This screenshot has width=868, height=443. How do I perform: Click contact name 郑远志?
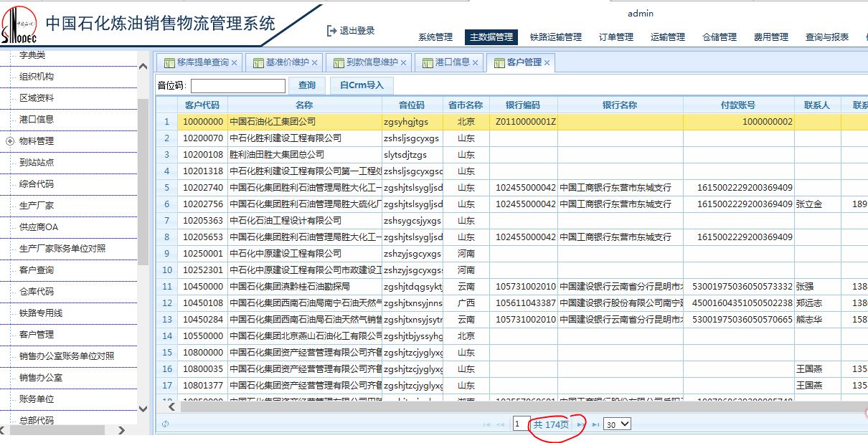point(809,303)
